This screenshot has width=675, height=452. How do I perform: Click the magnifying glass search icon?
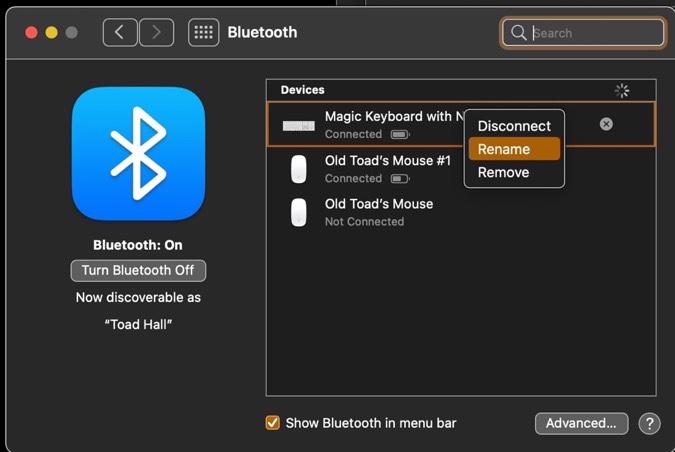[x=518, y=33]
